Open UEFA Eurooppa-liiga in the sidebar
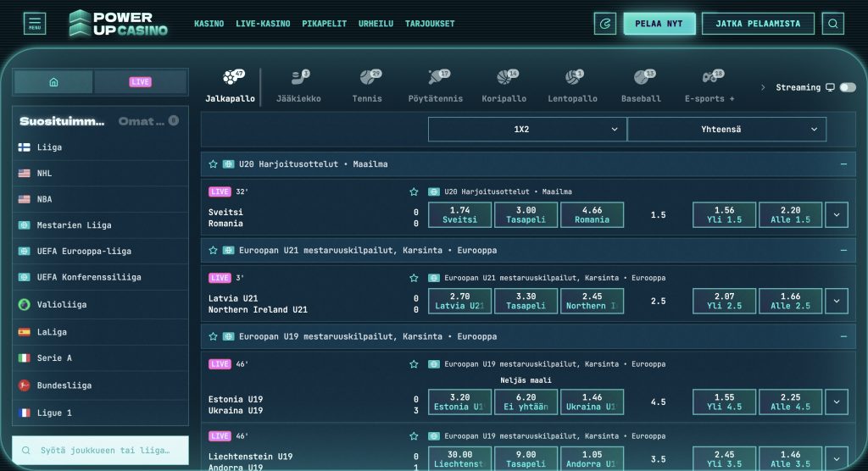 (x=100, y=252)
